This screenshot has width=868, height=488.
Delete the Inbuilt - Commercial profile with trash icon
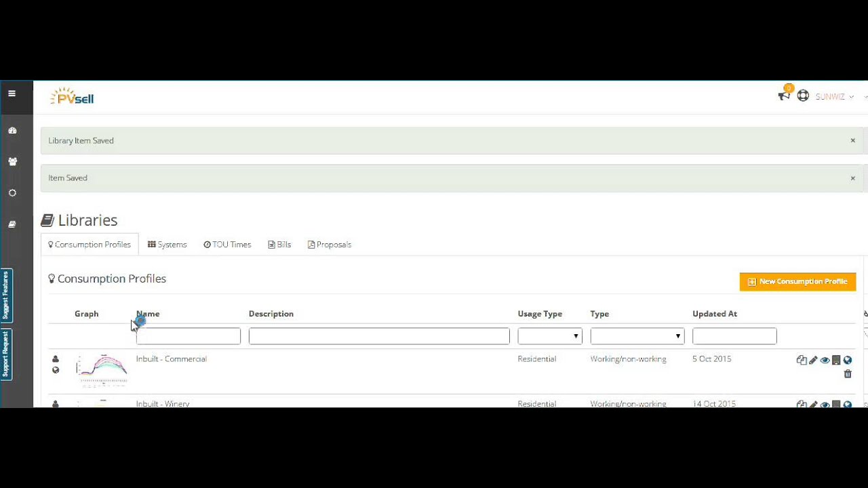[848, 374]
